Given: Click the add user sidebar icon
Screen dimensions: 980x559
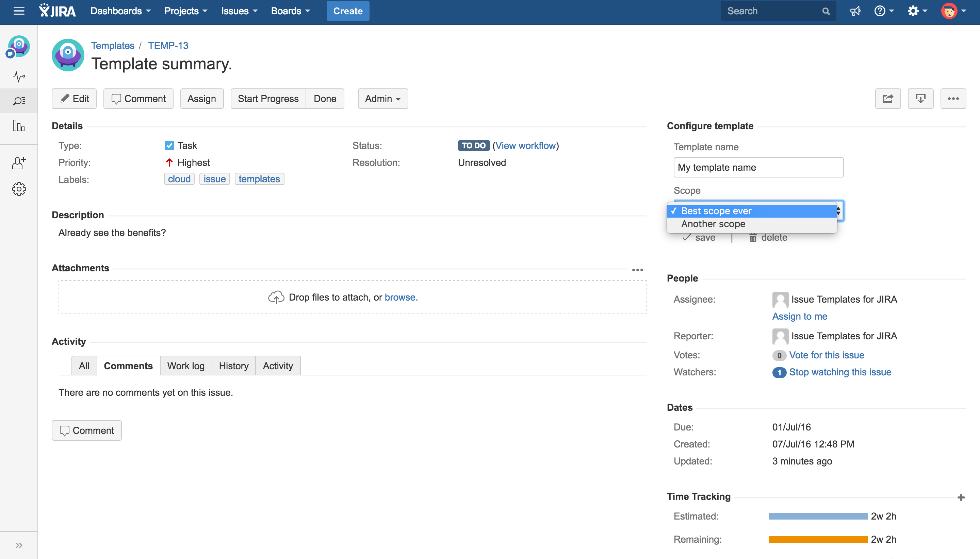Looking at the screenshot, I should click(x=19, y=163).
